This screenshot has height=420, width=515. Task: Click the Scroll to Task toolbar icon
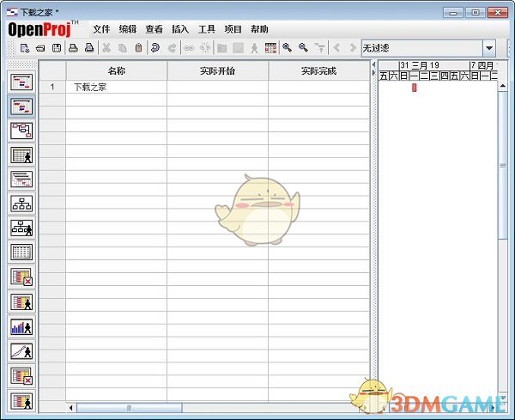pos(320,48)
